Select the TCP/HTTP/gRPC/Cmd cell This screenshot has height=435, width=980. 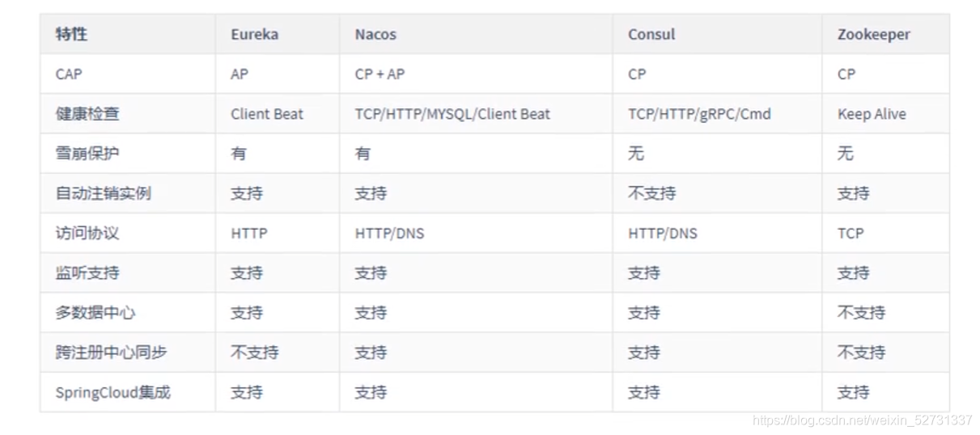699,114
